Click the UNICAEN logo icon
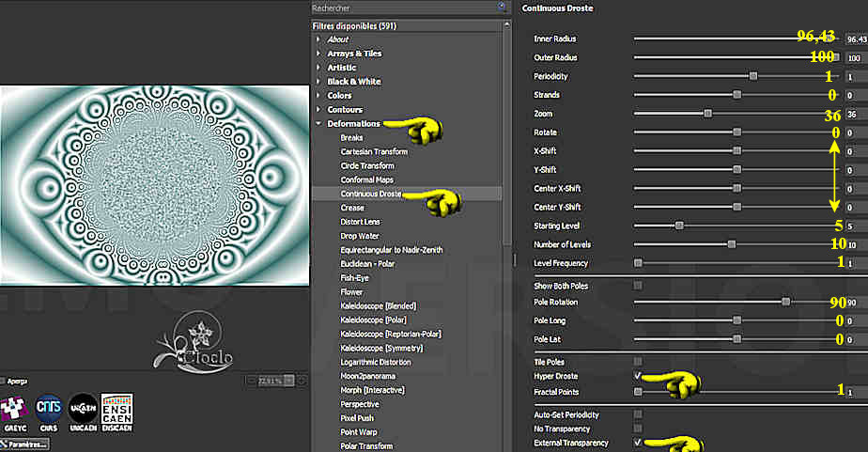Image resolution: width=868 pixels, height=452 pixels. click(x=83, y=408)
